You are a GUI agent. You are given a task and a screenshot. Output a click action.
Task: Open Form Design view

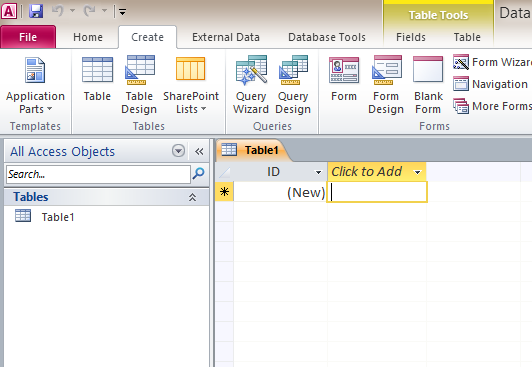[386, 85]
